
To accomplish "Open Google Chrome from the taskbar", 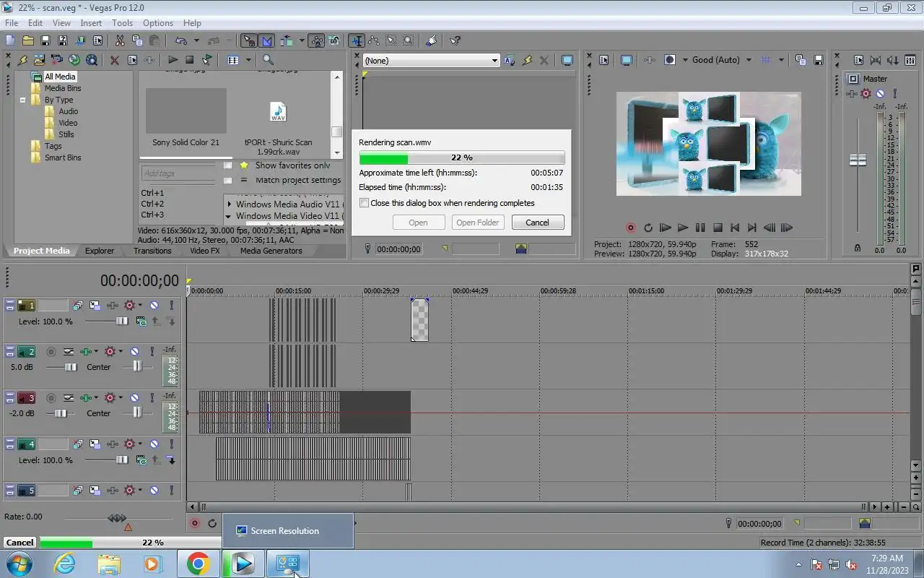I will [198, 564].
